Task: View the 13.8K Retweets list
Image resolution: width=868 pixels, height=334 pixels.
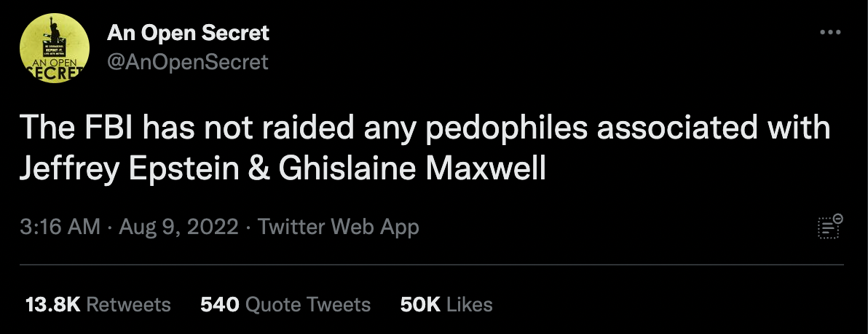Action: pyautogui.click(x=98, y=304)
